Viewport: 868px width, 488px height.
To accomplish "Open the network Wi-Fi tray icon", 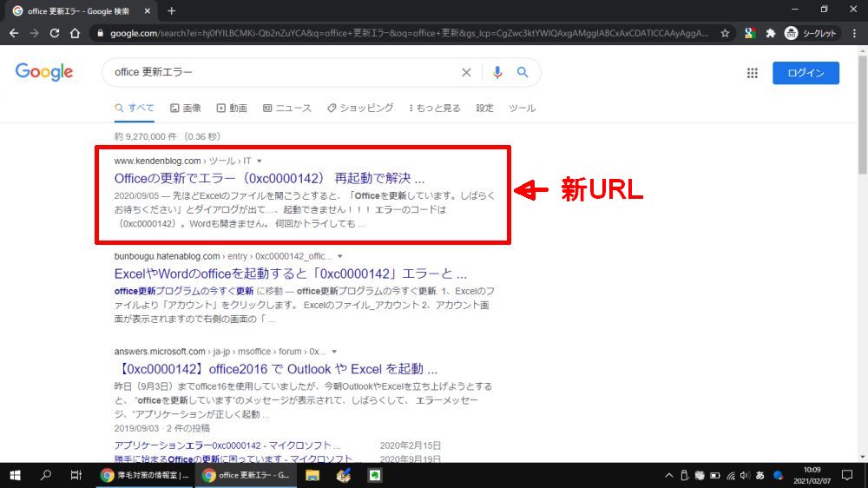I will click(x=731, y=475).
